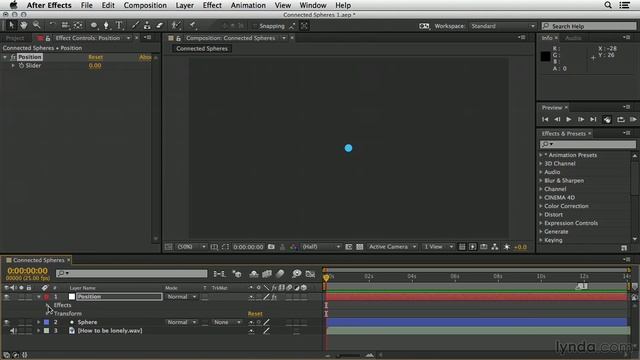Toggle loop option in Preview panel

(620, 119)
